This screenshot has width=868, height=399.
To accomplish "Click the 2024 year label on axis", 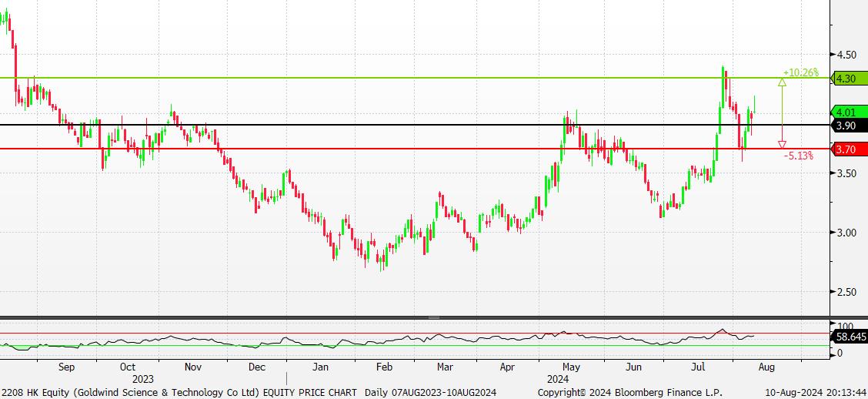I will pos(558,379).
